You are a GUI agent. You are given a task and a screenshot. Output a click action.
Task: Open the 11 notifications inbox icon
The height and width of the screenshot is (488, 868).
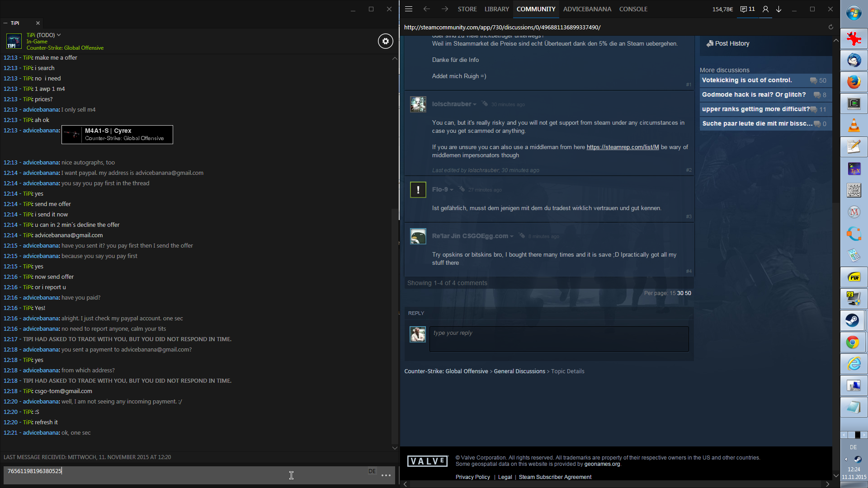pyautogui.click(x=747, y=9)
